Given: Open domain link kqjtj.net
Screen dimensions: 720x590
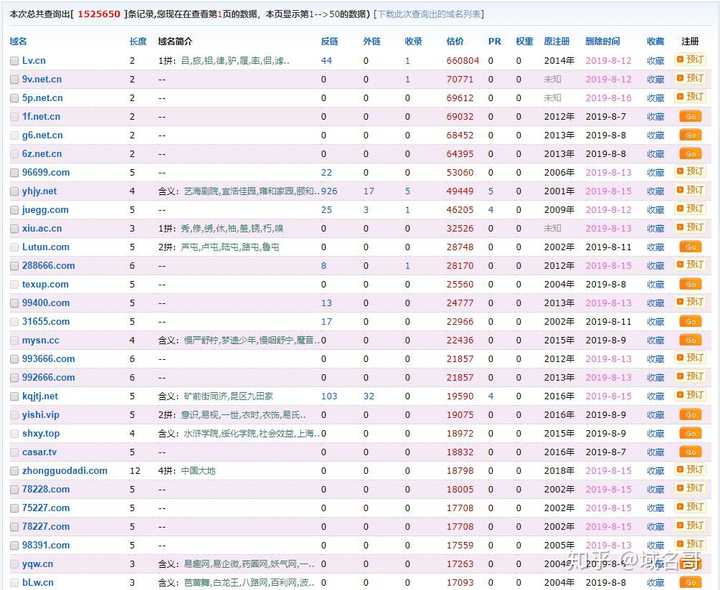Looking at the screenshot, I should tap(40, 396).
